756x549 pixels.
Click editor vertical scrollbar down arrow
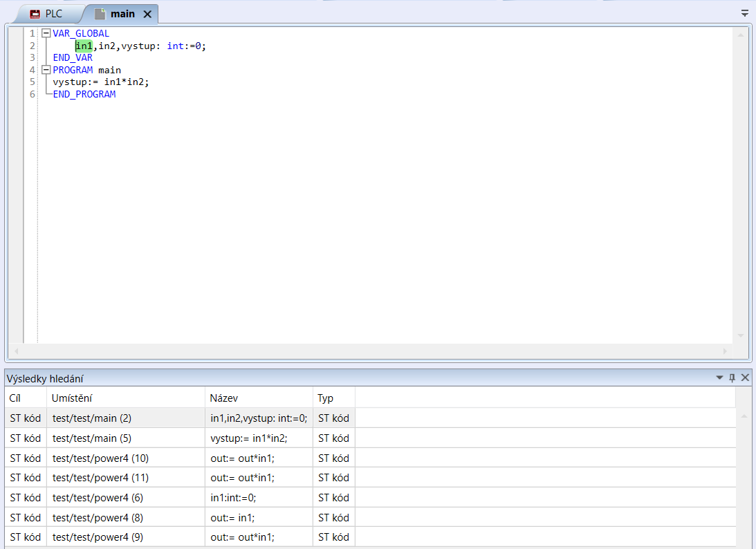coord(741,336)
